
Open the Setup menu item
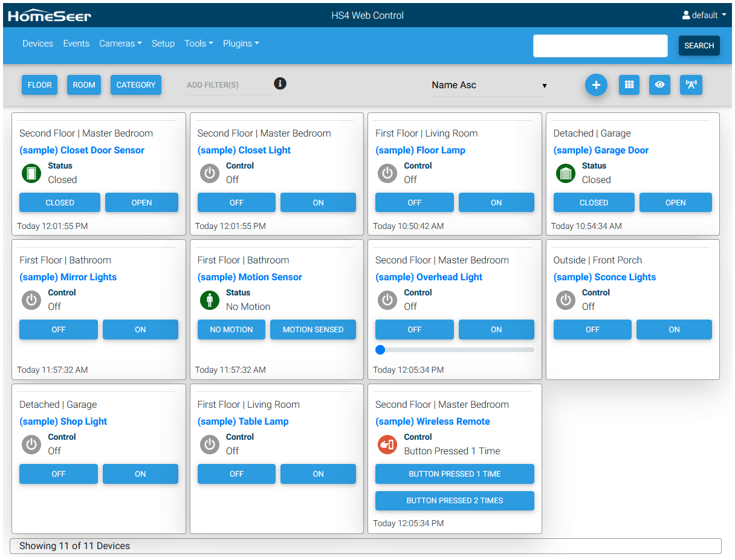point(163,43)
